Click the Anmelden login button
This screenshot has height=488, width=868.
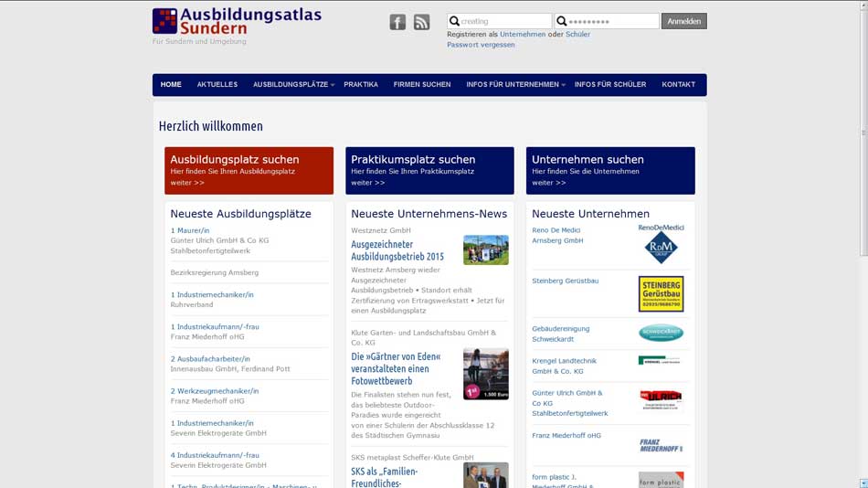pyautogui.click(x=683, y=21)
